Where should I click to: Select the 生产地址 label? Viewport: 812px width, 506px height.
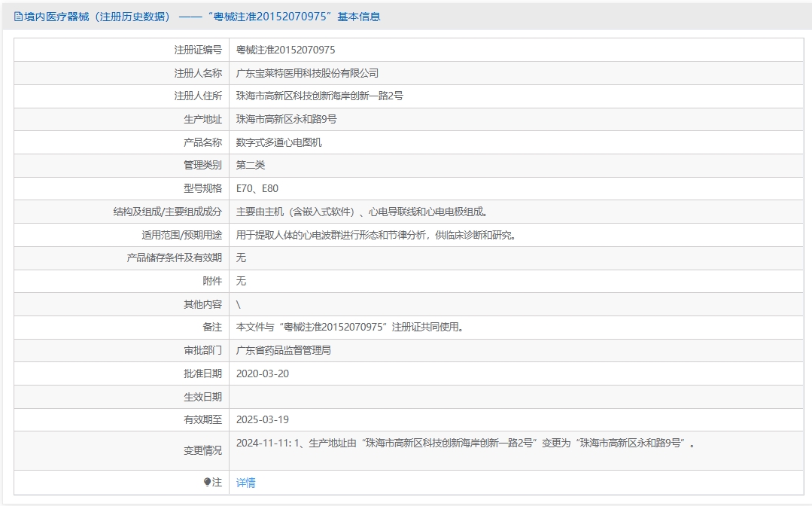(x=202, y=119)
